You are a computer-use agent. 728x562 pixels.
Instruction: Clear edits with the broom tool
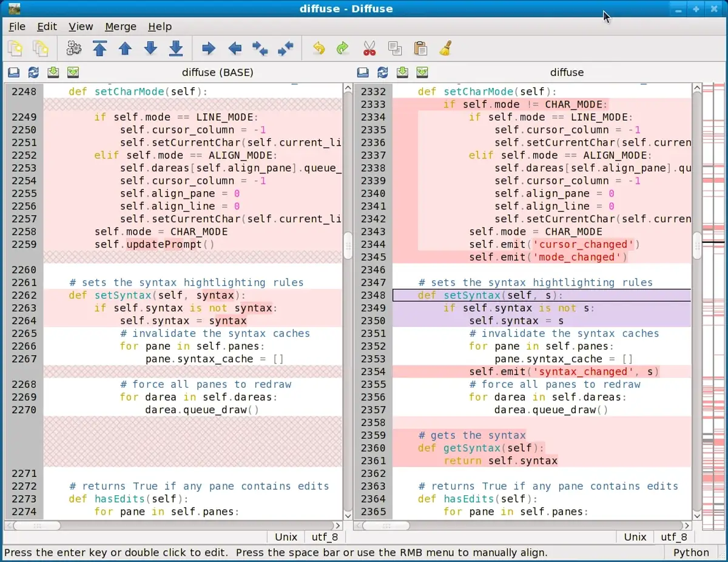coord(446,48)
